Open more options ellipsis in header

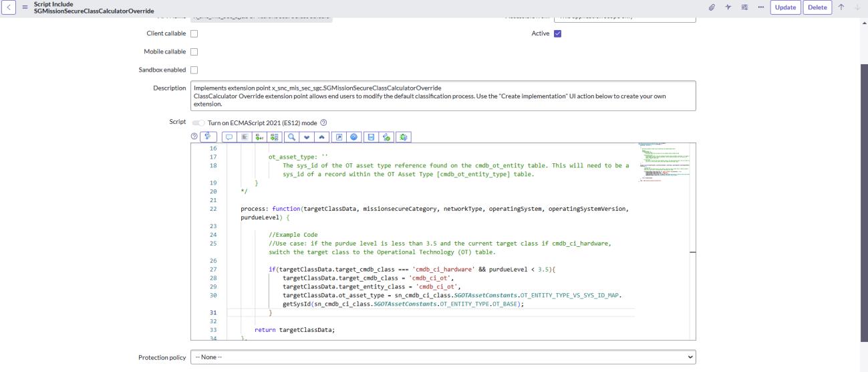pos(760,7)
